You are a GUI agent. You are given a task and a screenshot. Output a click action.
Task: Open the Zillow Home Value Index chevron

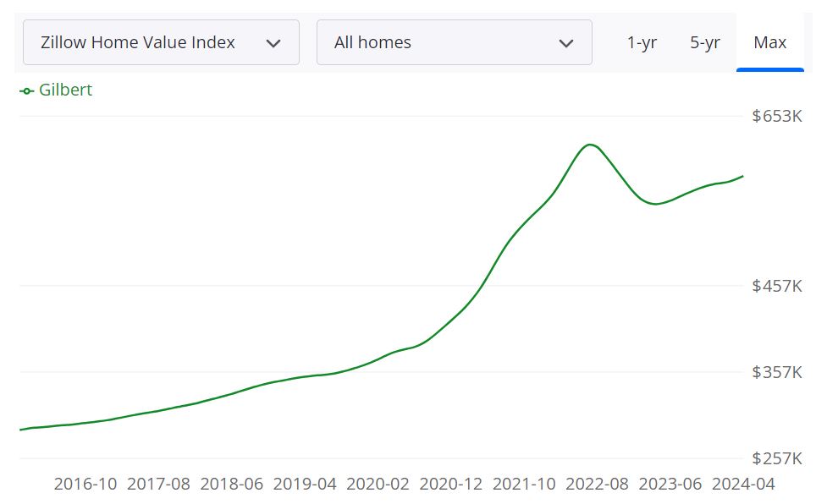coord(273,41)
